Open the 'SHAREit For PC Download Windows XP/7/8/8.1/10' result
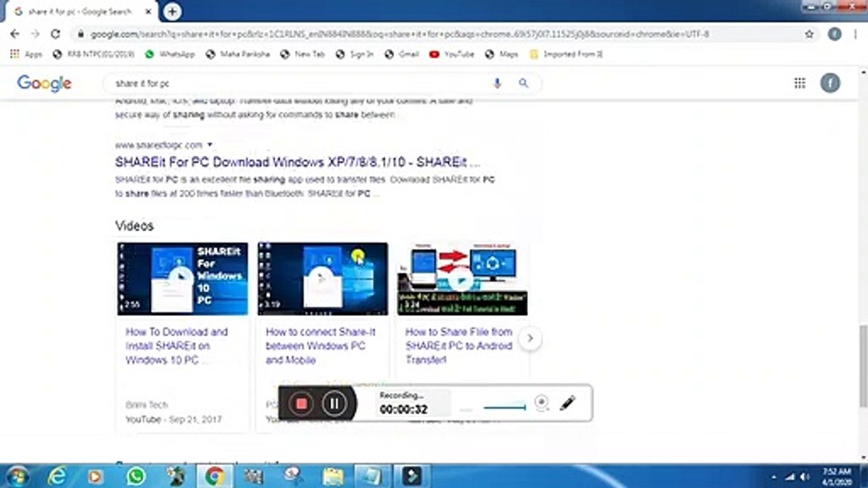The image size is (868, 488). point(298,163)
